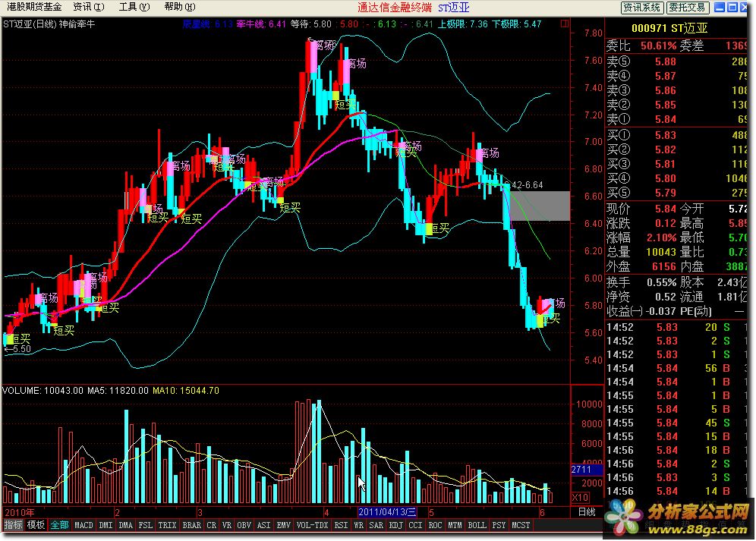Select the SAR indicator
The width and height of the screenshot is (756, 541).
pyautogui.click(x=376, y=525)
